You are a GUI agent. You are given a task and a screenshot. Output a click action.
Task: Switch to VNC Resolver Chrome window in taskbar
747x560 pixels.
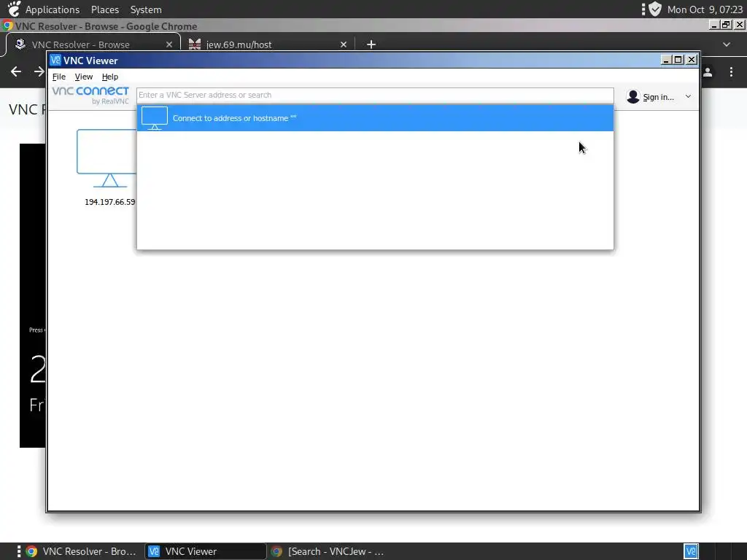tap(81, 551)
